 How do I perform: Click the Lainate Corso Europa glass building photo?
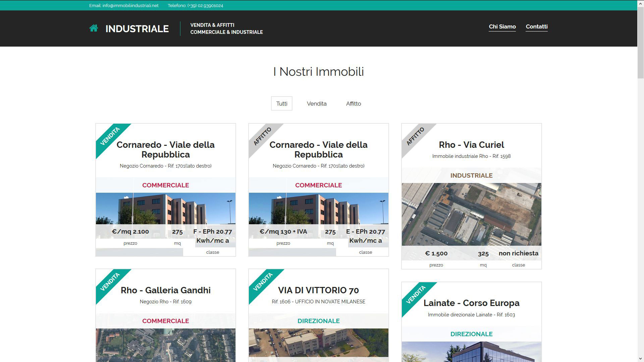point(471,352)
